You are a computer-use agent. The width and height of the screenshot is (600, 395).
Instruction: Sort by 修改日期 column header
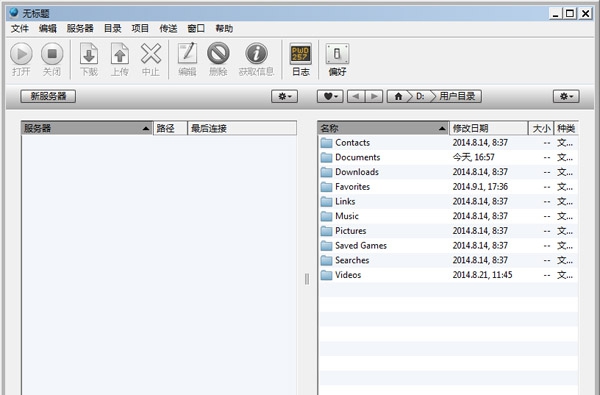point(489,128)
